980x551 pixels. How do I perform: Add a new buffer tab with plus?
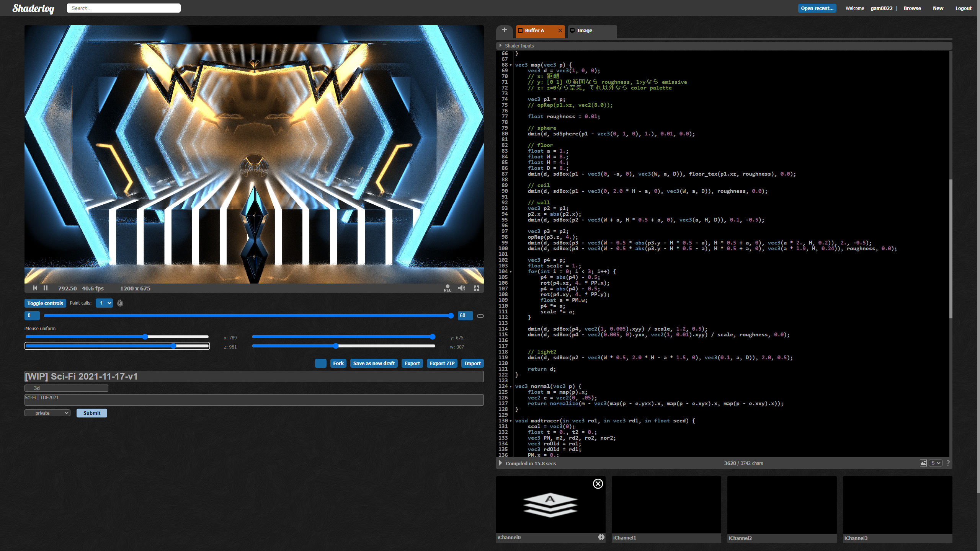click(x=504, y=30)
